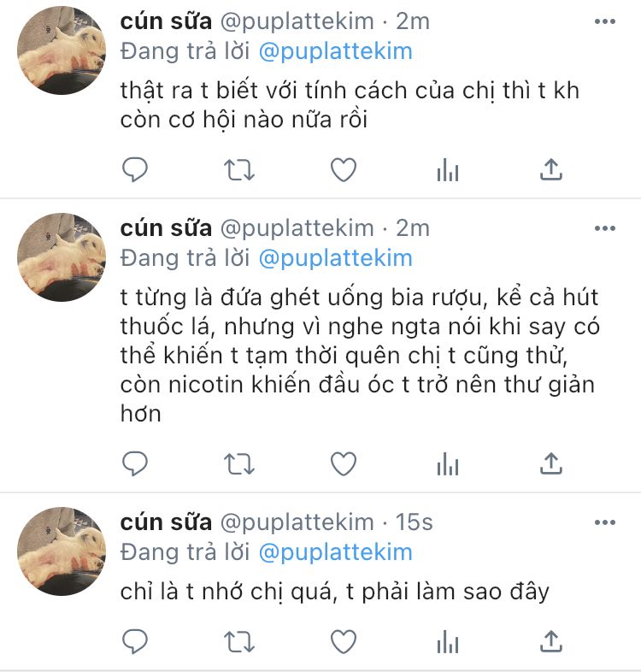
Task: Share the second tweet ending 'hơn'
Action: coord(551,463)
